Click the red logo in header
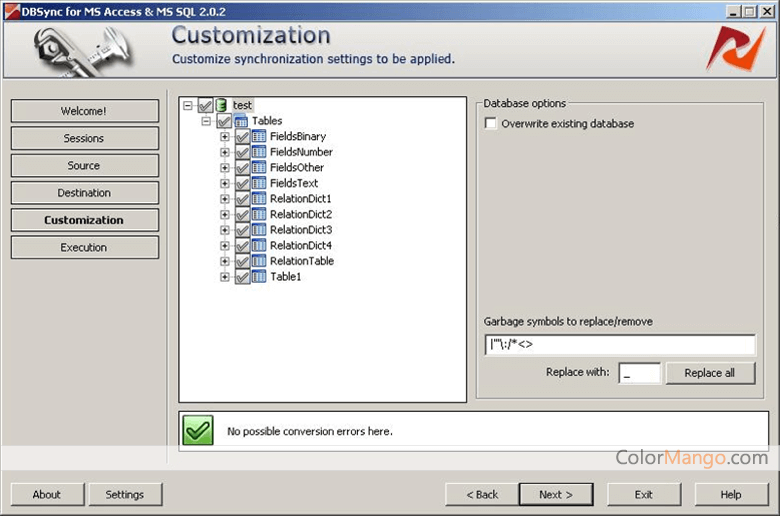 [736, 48]
